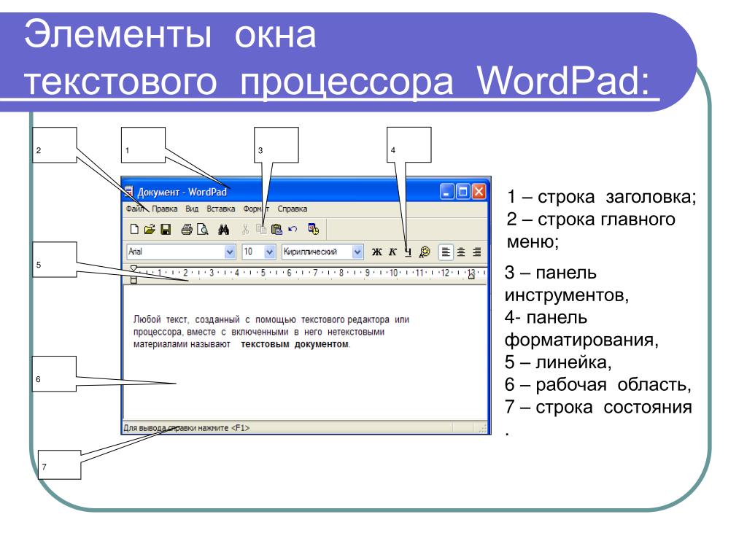The height and width of the screenshot is (560, 747).
Task: Click the New document icon
Action: (134, 230)
